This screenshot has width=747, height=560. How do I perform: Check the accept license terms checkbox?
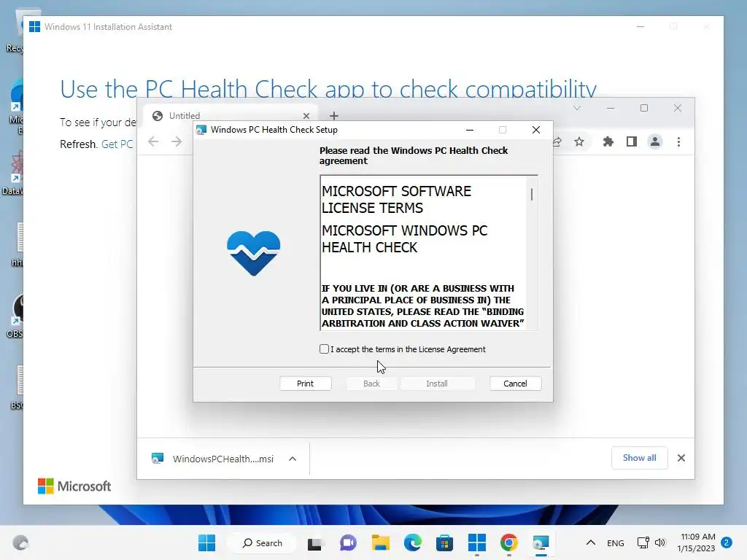(325, 349)
